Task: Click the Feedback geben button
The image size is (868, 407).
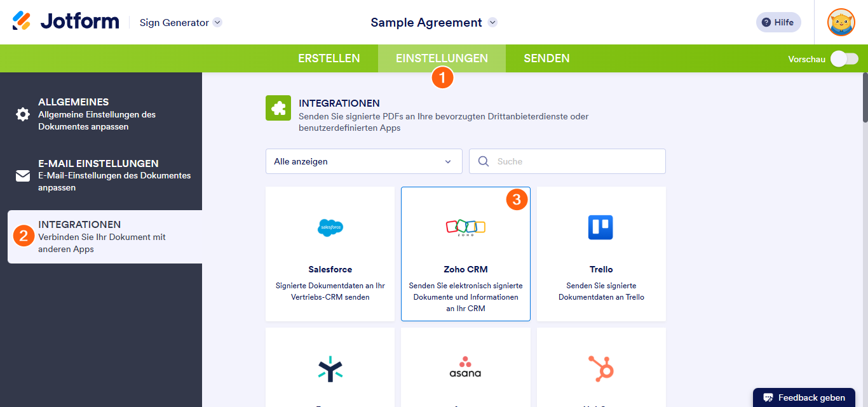Action: point(804,397)
